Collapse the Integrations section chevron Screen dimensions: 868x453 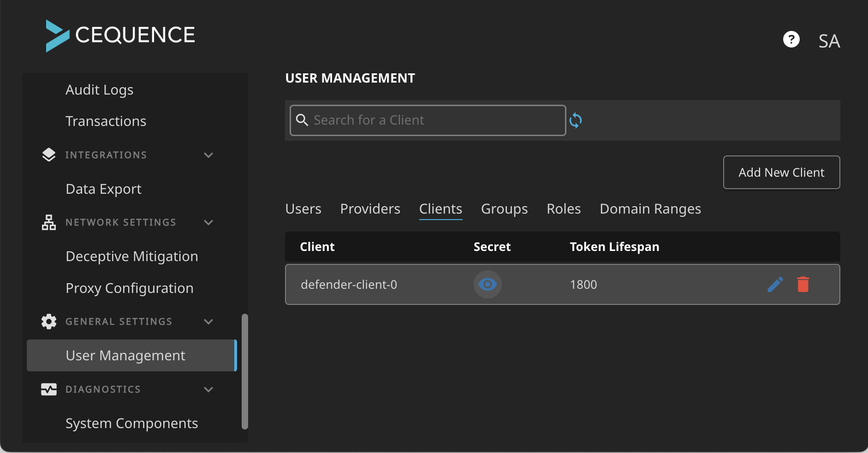point(208,155)
